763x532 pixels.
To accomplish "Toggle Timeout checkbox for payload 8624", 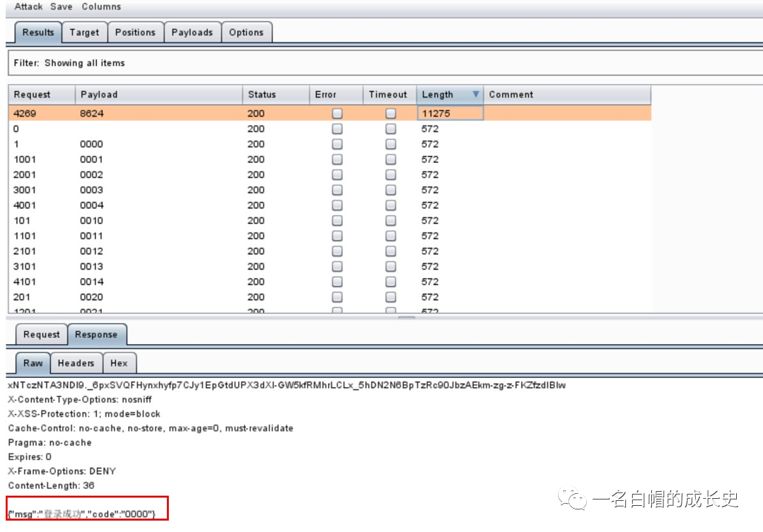I will pos(390,113).
